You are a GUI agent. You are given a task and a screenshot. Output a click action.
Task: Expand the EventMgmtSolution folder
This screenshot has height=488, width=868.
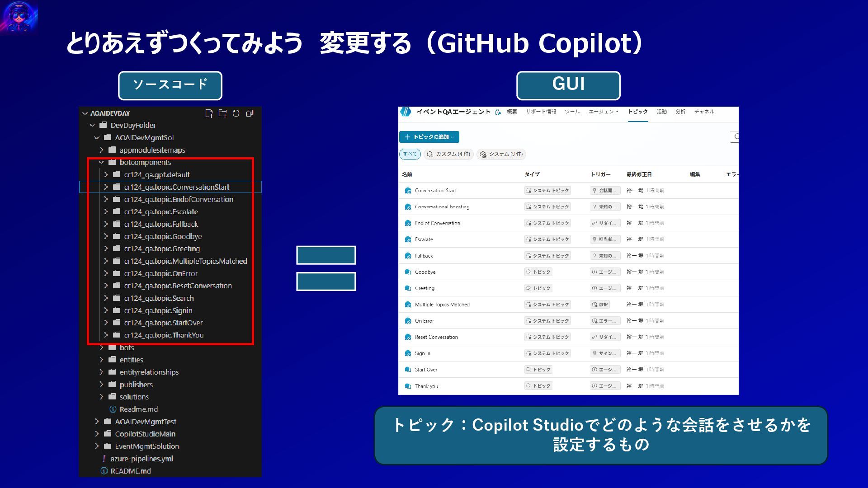click(97, 446)
